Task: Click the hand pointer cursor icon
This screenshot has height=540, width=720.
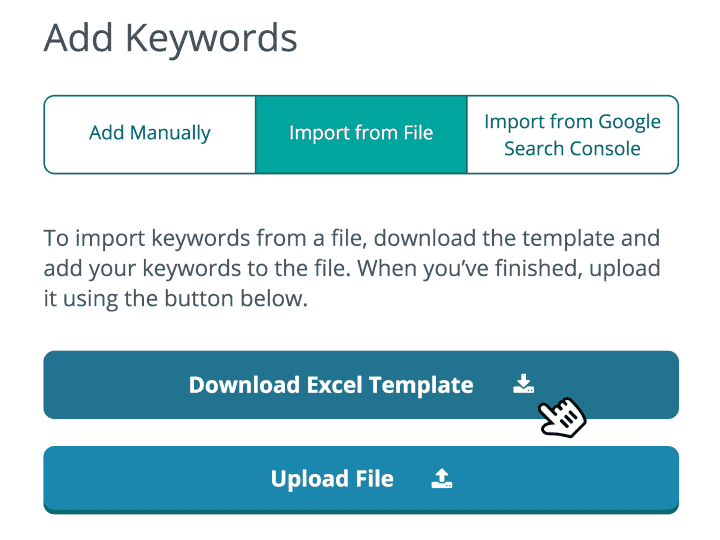Action: [562, 416]
